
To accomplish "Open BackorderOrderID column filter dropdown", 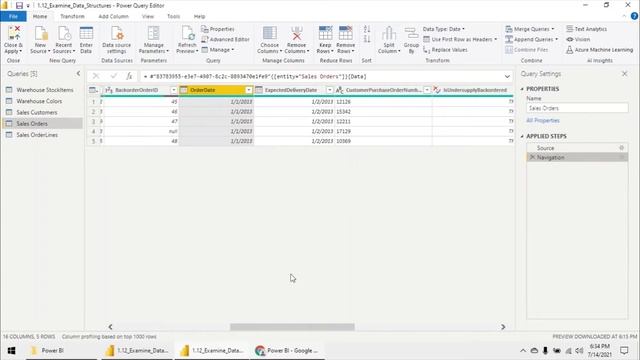I will [x=173, y=90].
